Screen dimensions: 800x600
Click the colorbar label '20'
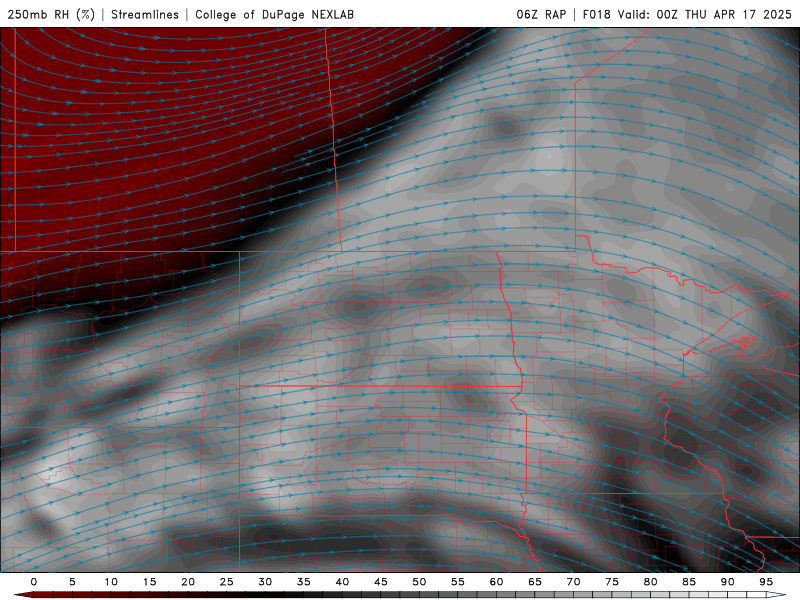click(188, 582)
